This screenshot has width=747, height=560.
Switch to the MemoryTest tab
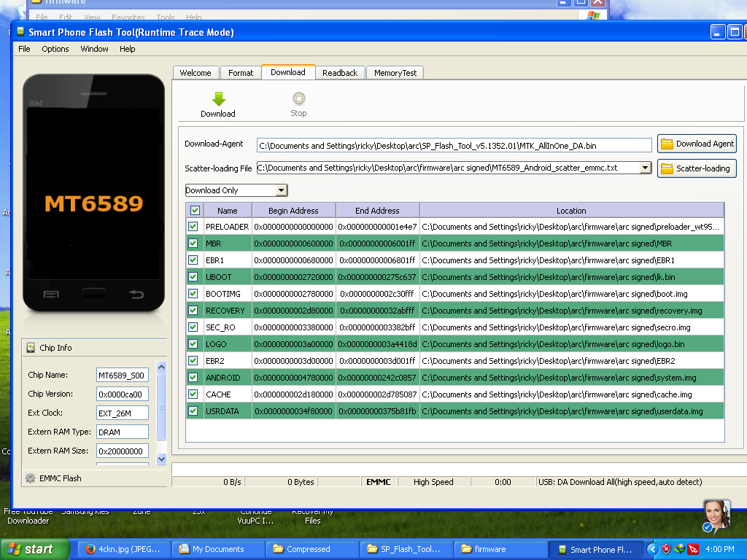coord(395,73)
